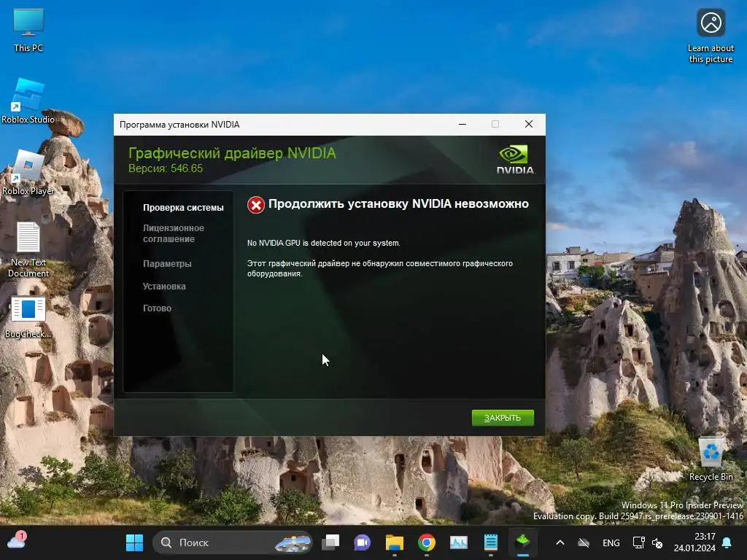747x560 pixels.
Task: Open Google Chrome from taskbar
Action: pos(426,542)
